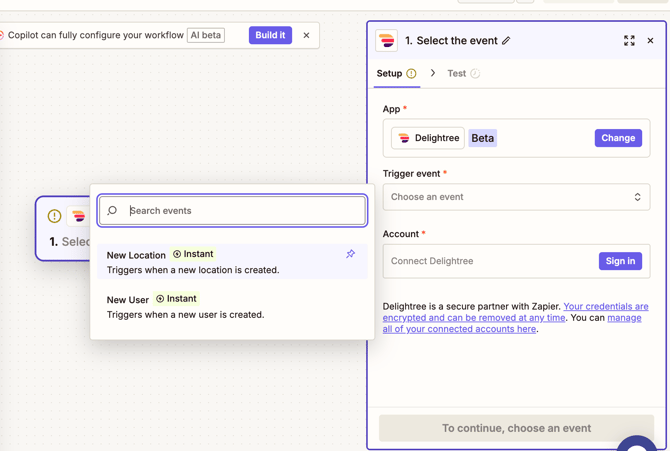
Task: Close the Select the event panel
Action: coord(650,41)
